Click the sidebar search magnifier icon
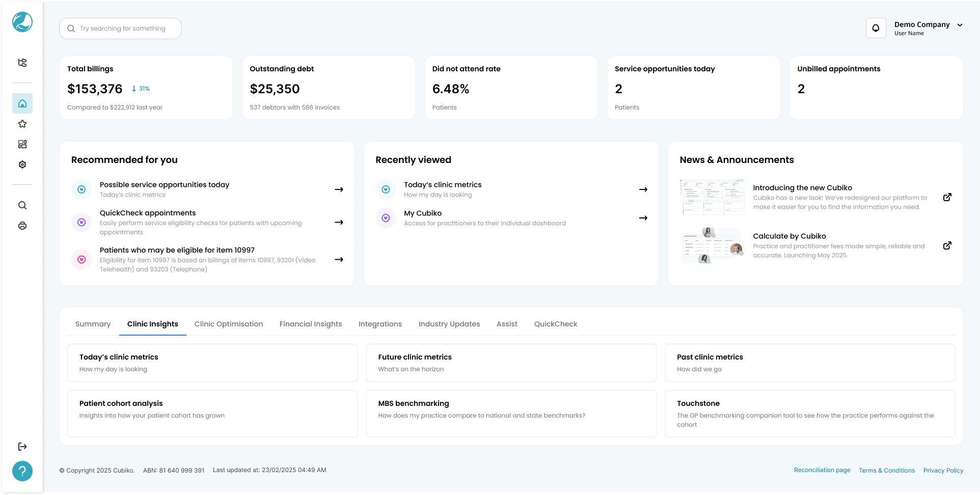The image size is (980, 495). pos(22,205)
